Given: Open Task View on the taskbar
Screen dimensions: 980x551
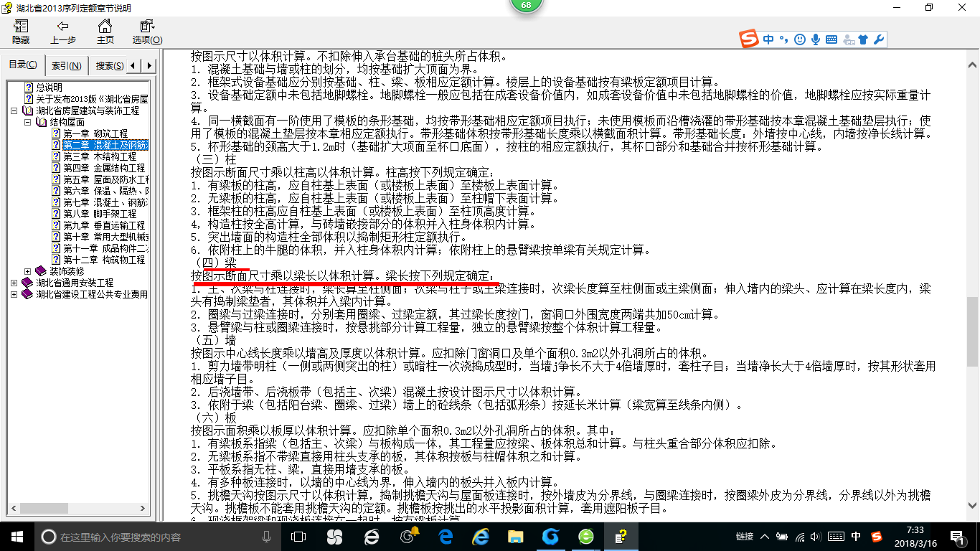Looking at the screenshot, I should pyautogui.click(x=298, y=537).
